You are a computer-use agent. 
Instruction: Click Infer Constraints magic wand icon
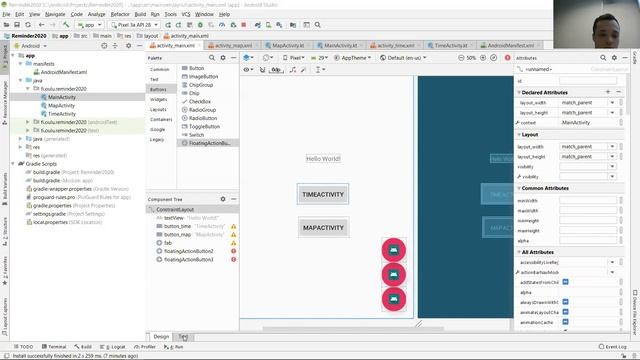(303, 70)
